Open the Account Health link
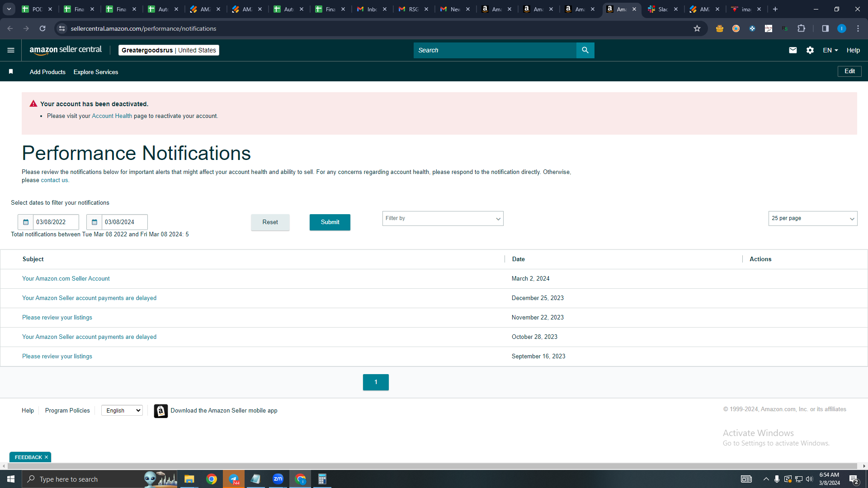This screenshot has width=868, height=488. (112, 116)
